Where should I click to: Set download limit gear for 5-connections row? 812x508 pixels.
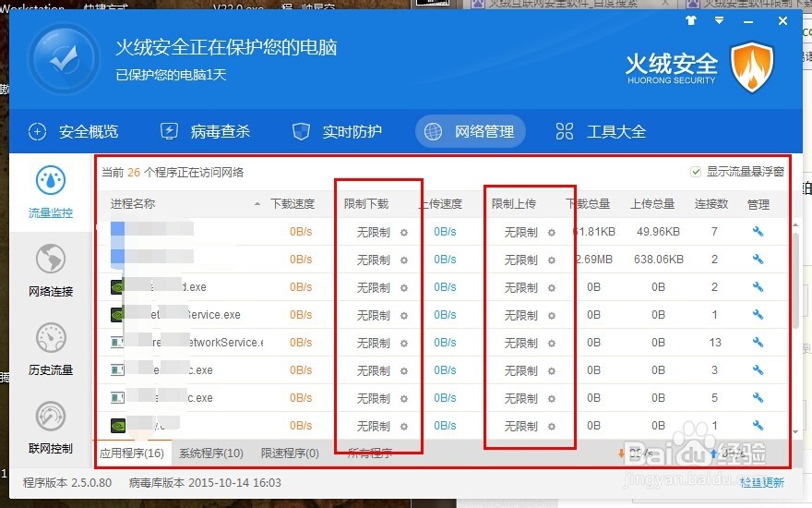404,399
